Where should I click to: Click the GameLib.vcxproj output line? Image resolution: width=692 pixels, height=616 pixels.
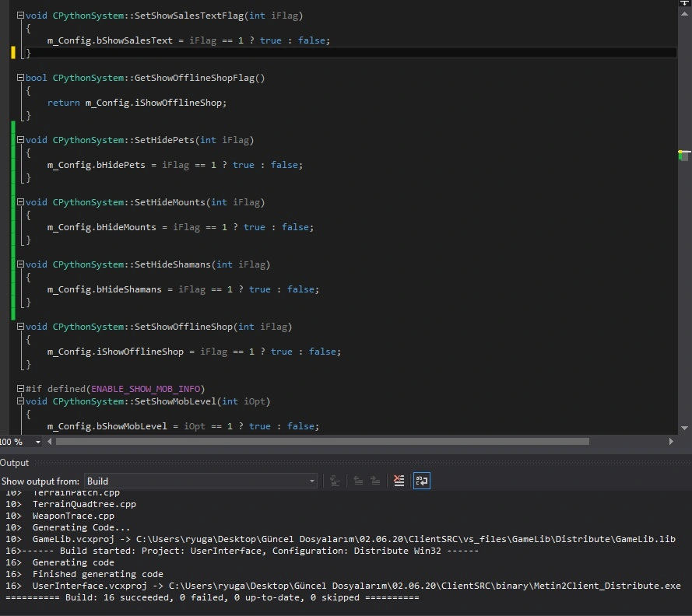click(340, 539)
